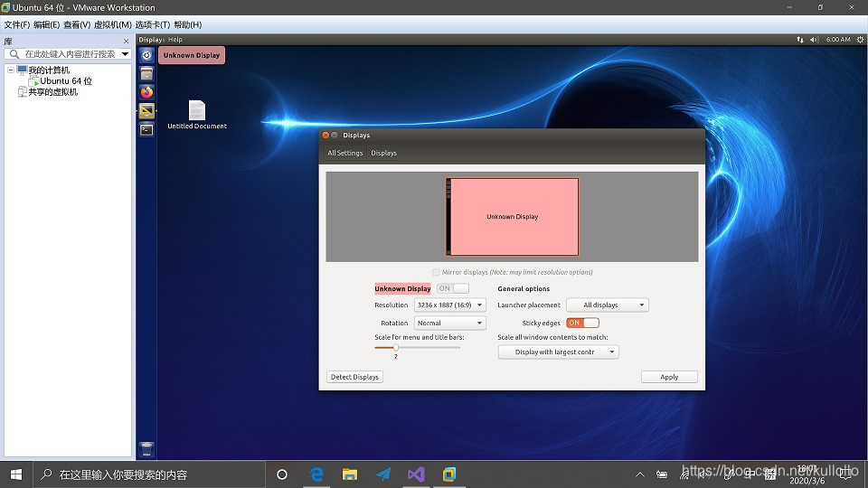Open the Ubuntu Help menu
868x488 pixels.
coord(175,40)
